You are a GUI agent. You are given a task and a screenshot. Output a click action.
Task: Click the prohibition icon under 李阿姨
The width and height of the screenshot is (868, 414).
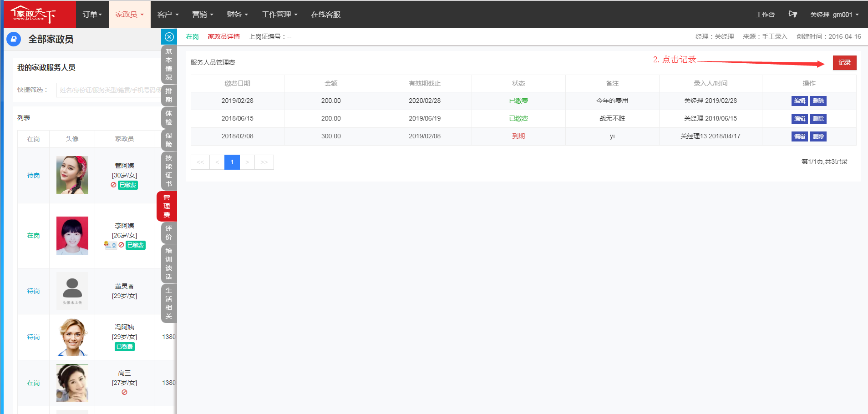(121, 245)
